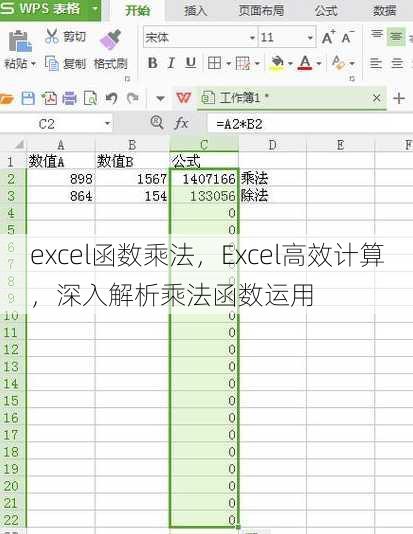413x534 pixels.
Task: Switch to the 公式 ribbon tab
Action: click(325, 11)
